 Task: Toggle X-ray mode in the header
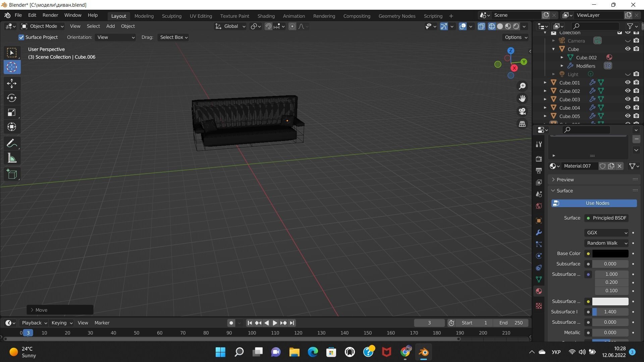[481, 26]
